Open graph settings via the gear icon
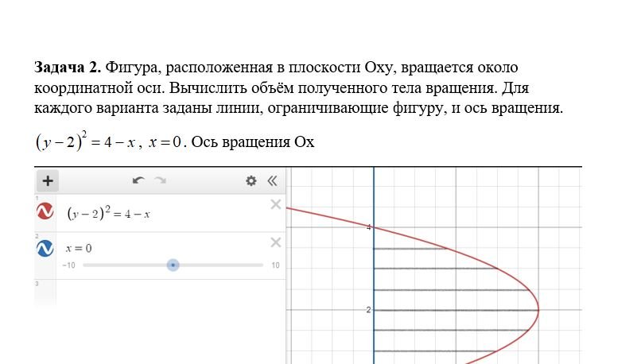Screen dimensions: 641x364 pyautogui.click(x=251, y=180)
